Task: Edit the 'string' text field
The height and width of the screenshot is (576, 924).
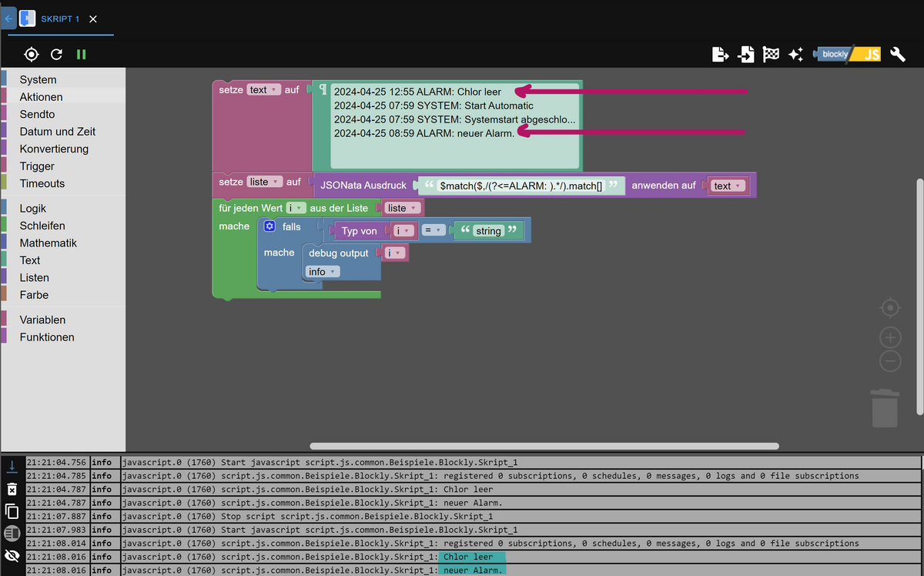Action: 488,230
